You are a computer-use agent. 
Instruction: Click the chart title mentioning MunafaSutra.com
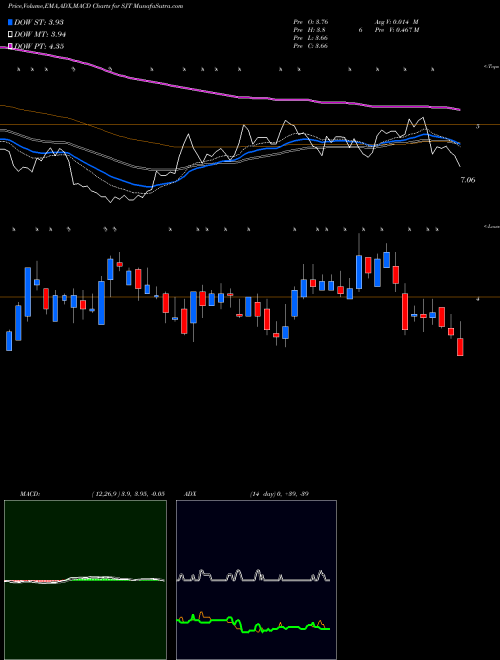pos(96,6)
